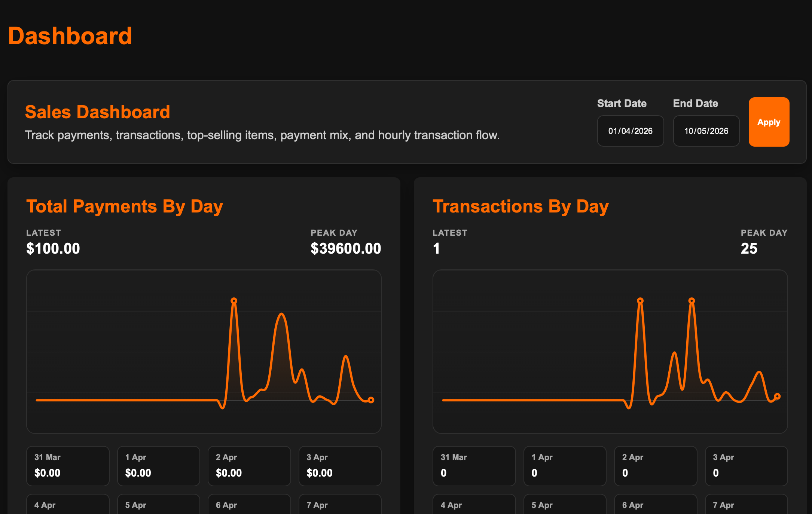Click the payments LATEST label

click(x=43, y=233)
